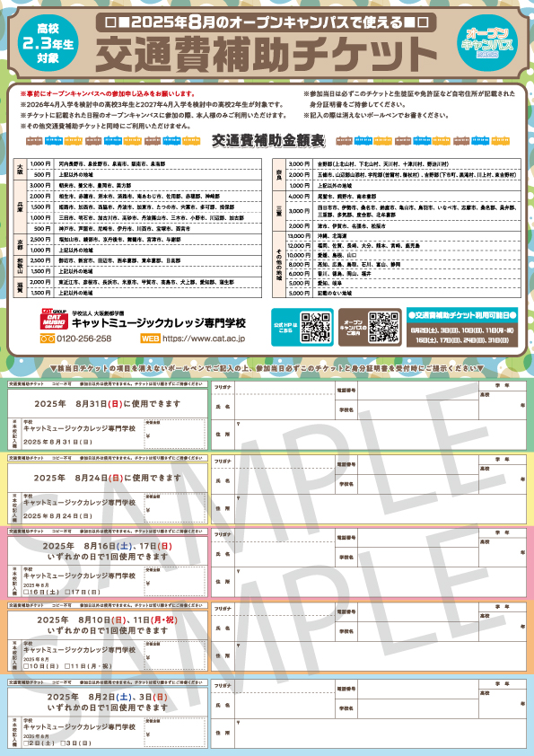Image resolution: width=534 pixels, height=756 pixels.
Task: Click the 住所 field on the 8月31日 ticket
Action: tap(381, 435)
